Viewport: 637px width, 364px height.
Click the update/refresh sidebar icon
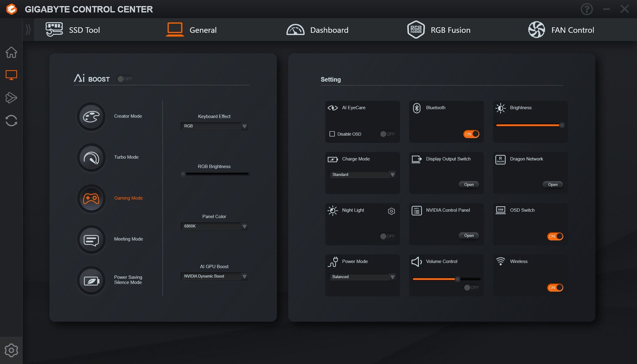pos(11,120)
